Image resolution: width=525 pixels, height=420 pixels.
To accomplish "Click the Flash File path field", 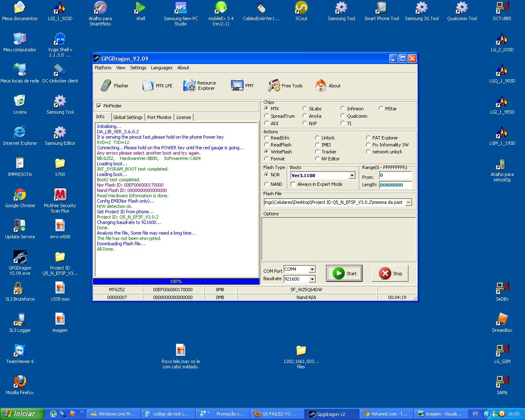I will click(334, 202).
